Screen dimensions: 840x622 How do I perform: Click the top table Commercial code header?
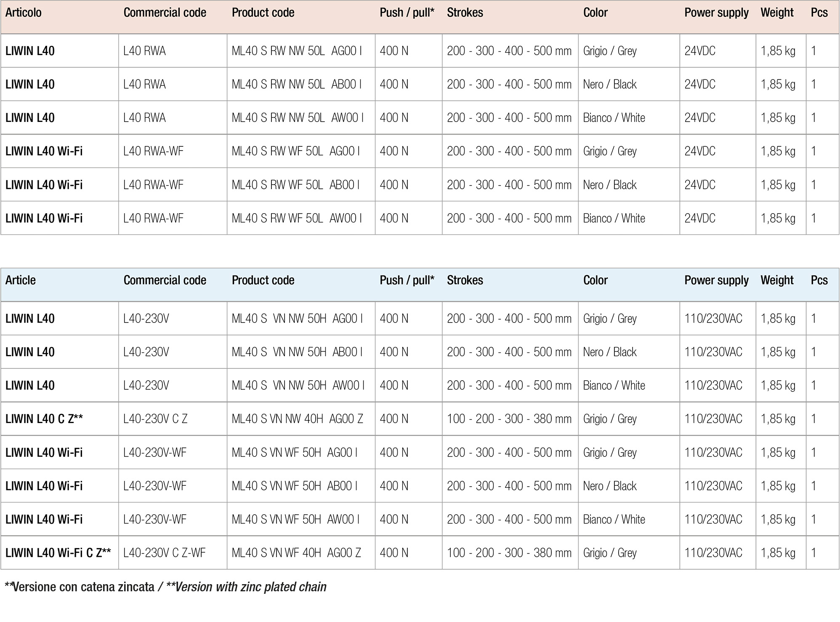pyautogui.click(x=165, y=13)
